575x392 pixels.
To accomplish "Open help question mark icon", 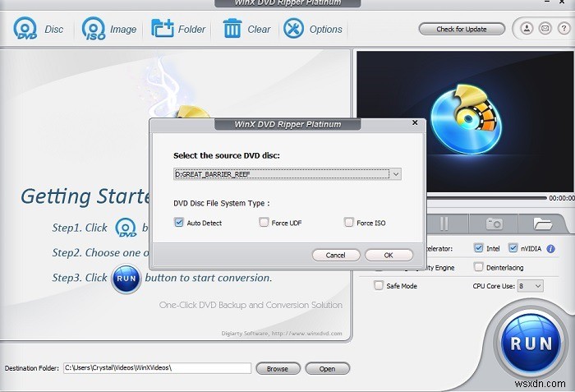I will 563,28.
